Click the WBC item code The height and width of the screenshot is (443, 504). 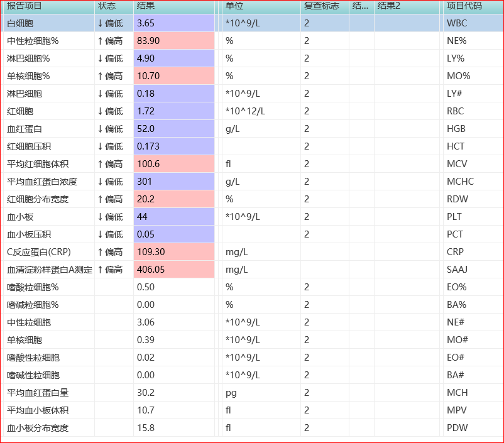(x=457, y=23)
